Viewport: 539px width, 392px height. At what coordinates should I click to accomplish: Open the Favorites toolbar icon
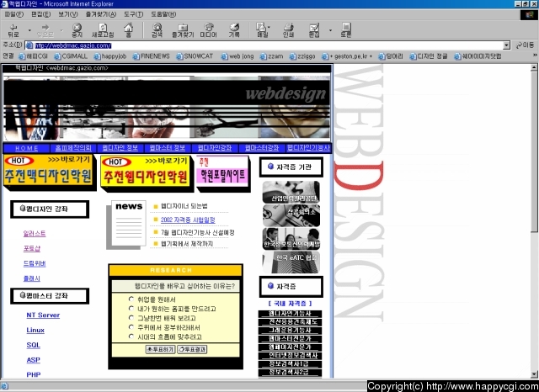pos(183,30)
